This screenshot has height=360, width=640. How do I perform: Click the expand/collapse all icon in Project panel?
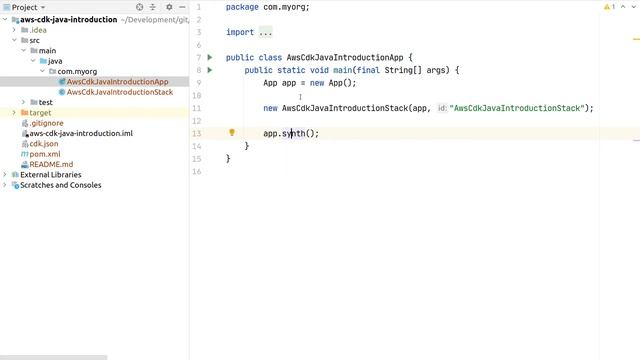[153, 7]
